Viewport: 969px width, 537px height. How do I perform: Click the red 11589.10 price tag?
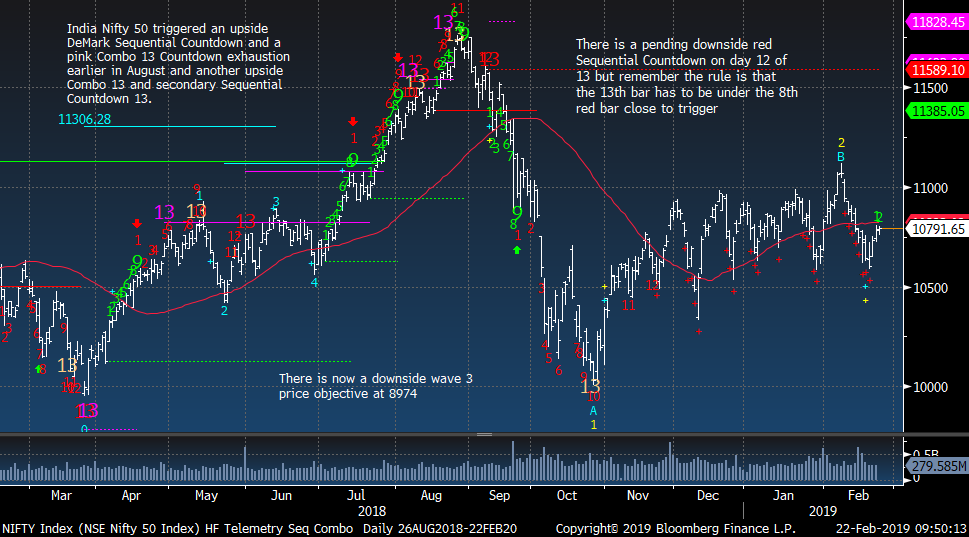click(936, 70)
